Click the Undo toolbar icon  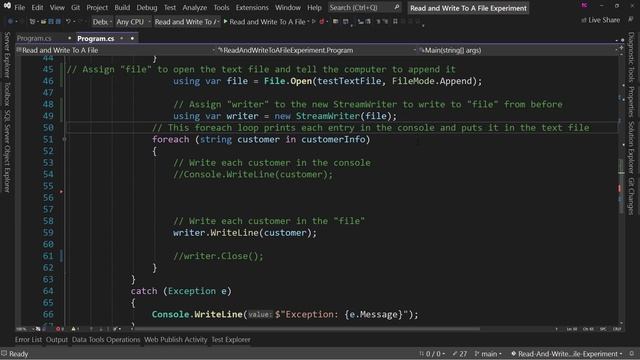coord(68,21)
